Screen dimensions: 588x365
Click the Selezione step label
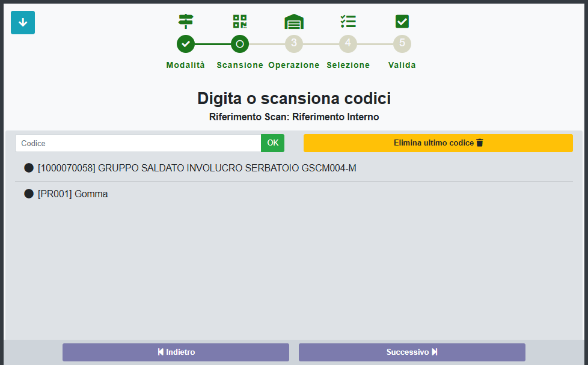pyautogui.click(x=348, y=66)
